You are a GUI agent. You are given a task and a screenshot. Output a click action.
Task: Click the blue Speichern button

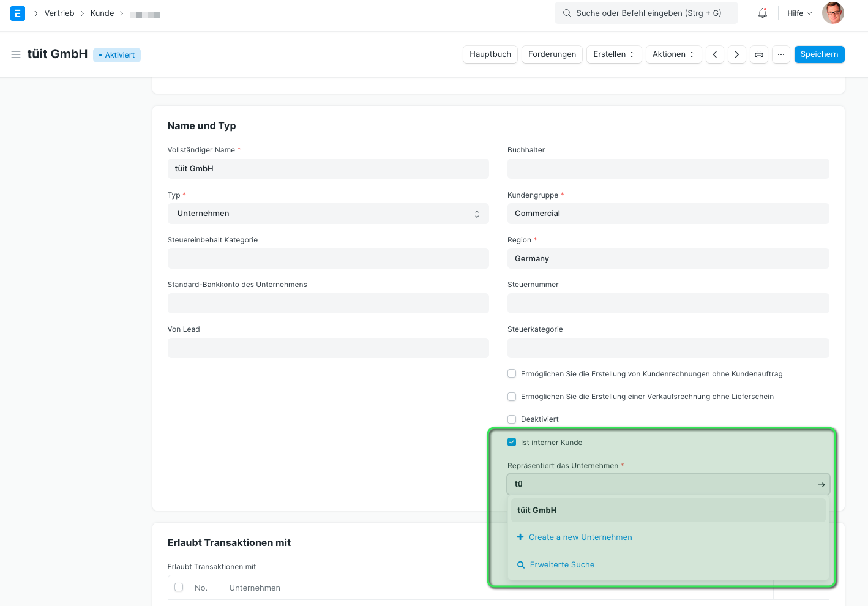pyautogui.click(x=819, y=54)
